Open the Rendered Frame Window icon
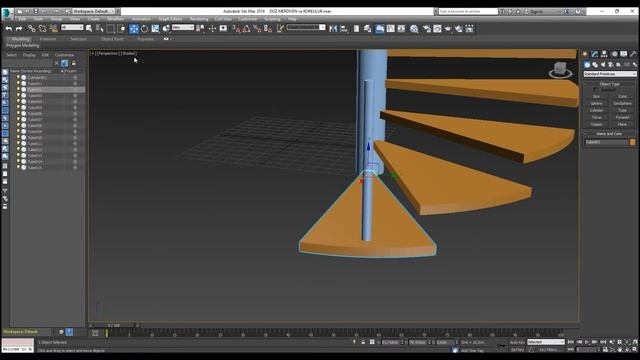This screenshot has width=640, height=360. pyautogui.click(x=437, y=29)
